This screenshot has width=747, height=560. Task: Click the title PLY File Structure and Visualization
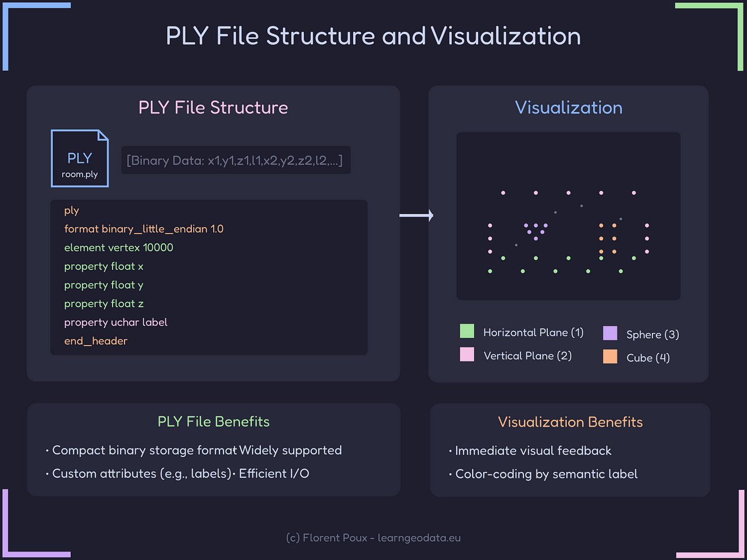click(x=373, y=36)
